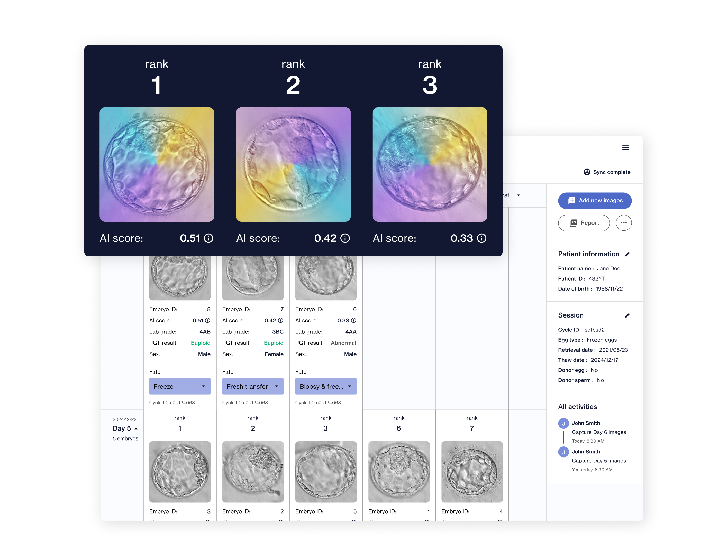This screenshot has width=728, height=560.
Task: Click Lab grade value '3BC'
Action: tap(278, 332)
